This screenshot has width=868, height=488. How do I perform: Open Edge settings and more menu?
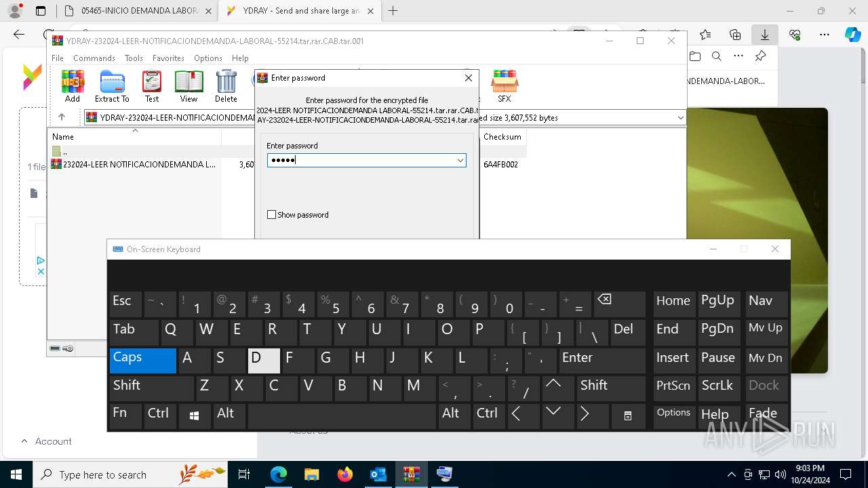[x=825, y=35]
